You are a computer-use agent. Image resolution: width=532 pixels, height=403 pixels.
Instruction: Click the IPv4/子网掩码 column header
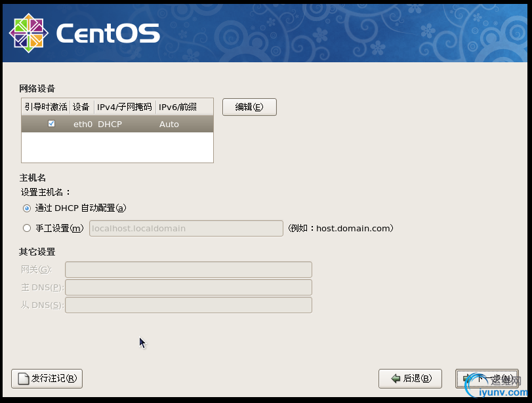[x=125, y=107]
